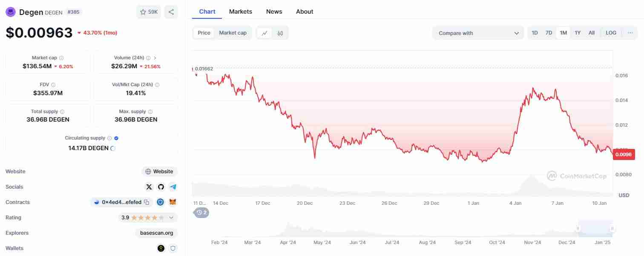This screenshot has height=256, width=644.
Task: Open the Telegram social link
Action: pos(172,187)
